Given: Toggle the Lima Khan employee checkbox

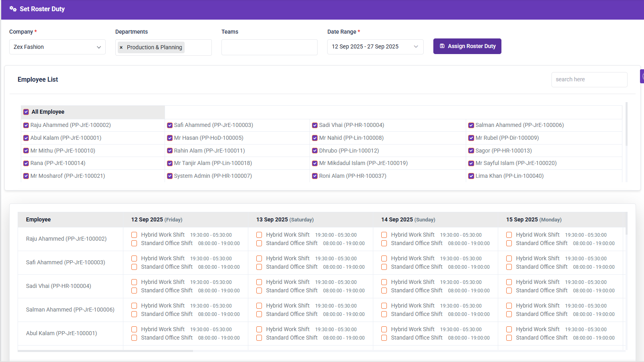Looking at the screenshot, I should (x=471, y=176).
